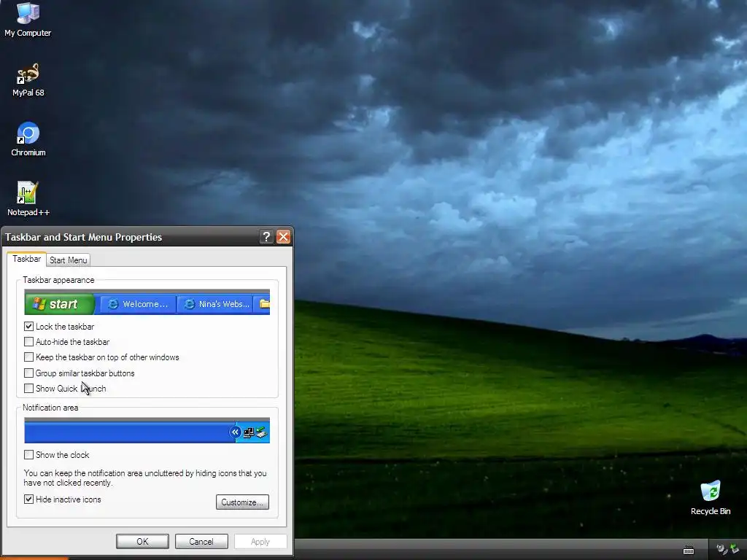Click the keyboard language bar icon in taskbar
Viewport: 747px width, 560px height.
click(x=689, y=551)
